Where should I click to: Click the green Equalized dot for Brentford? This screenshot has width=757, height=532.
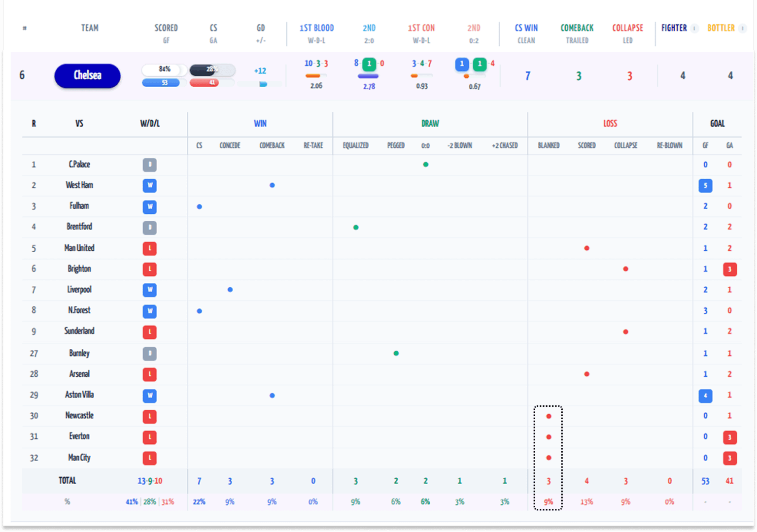point(356,228)
